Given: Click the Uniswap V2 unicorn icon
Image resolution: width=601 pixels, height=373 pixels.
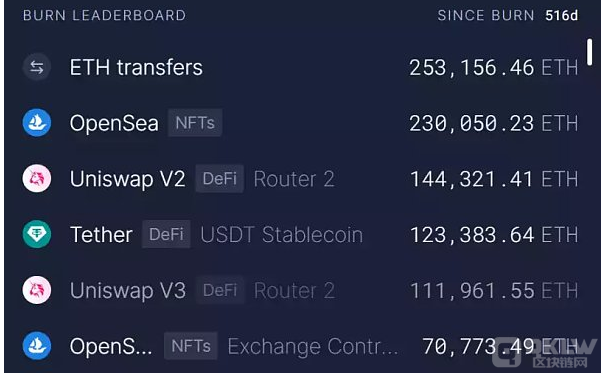Looking at the screenshot, I should coord(37,179).
